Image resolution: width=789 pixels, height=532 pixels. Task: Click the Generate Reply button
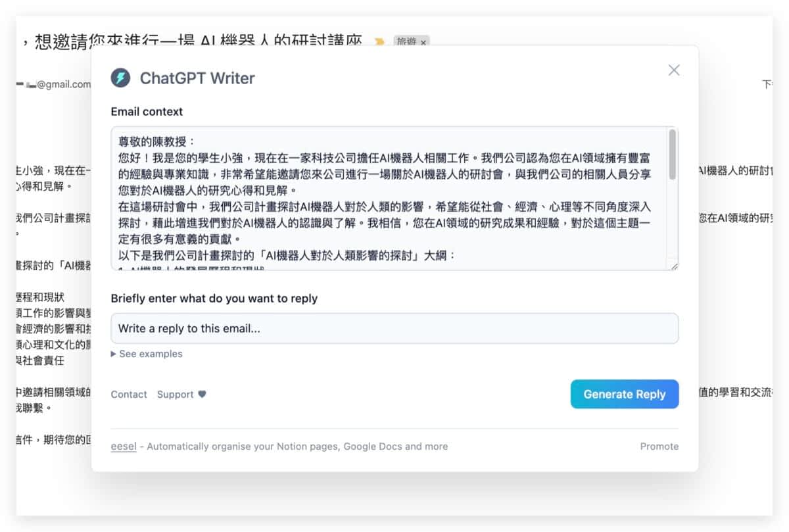(x=625, y=394)
